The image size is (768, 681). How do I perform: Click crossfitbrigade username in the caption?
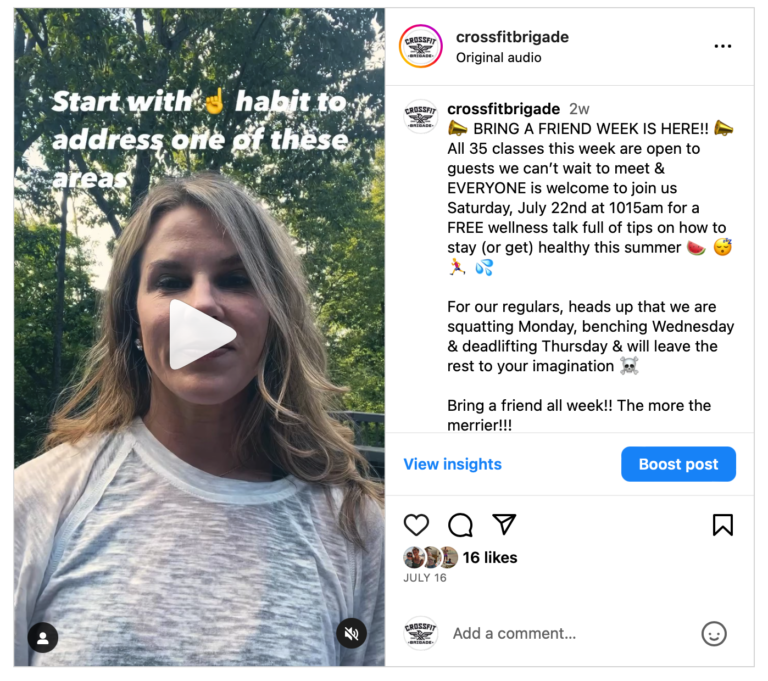[504, 109]
